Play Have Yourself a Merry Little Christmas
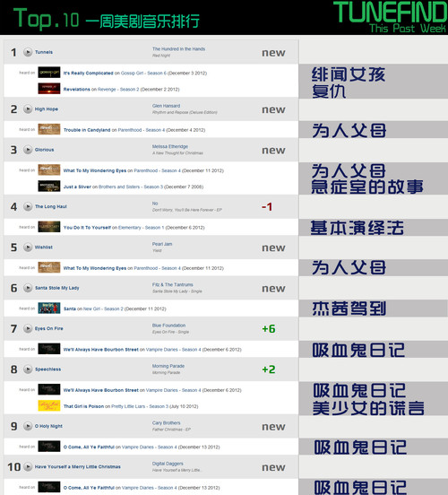Screen dimensions: 448x495 28,467
